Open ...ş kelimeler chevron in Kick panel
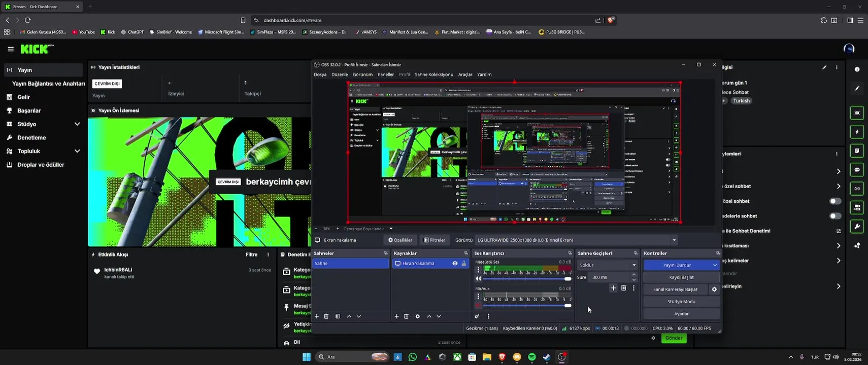 click(838, 261)
